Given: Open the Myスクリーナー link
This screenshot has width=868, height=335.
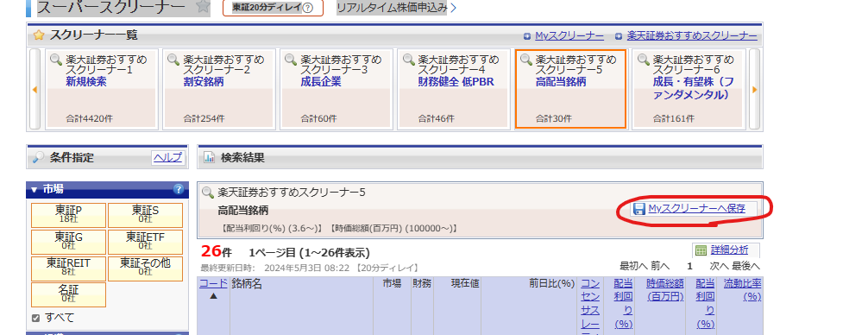Looking at the screenshot, I should (x=569, y=36).
